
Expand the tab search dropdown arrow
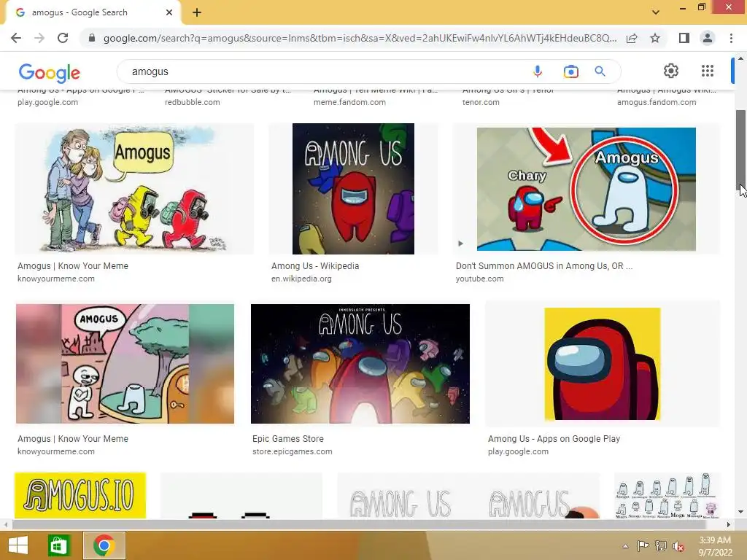656,12
